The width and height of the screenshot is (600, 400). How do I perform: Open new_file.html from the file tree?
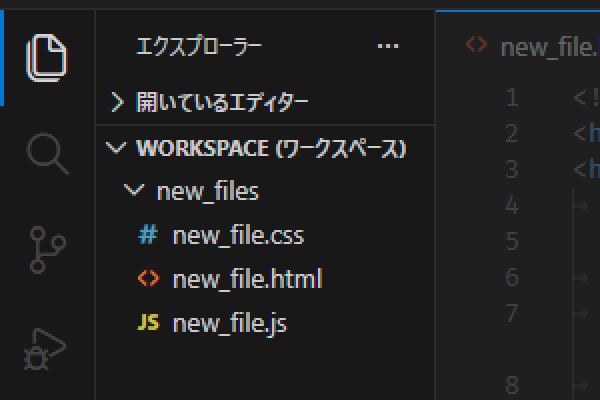[x=247, y=279]
